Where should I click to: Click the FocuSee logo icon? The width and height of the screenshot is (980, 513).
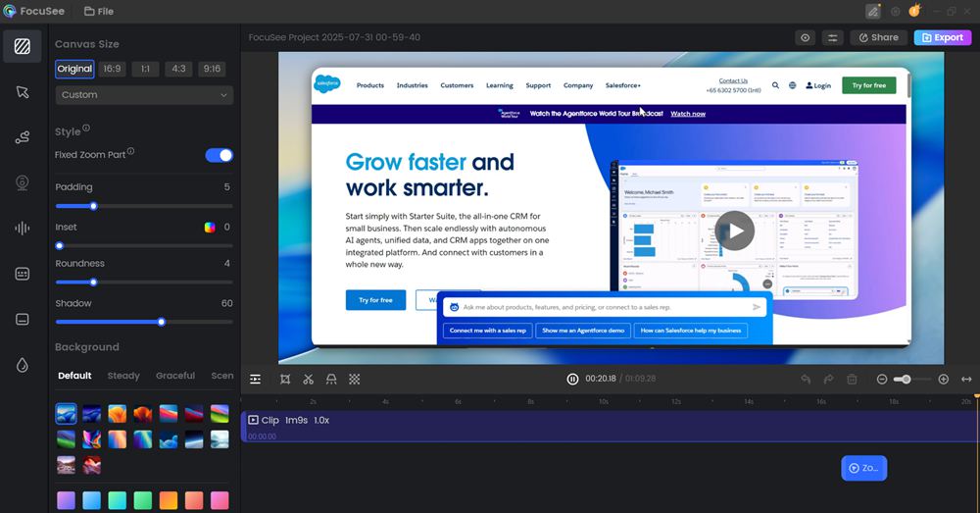point(10,11)
